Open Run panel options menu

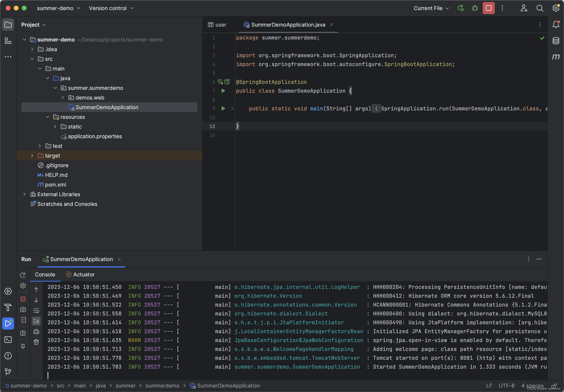528,259
